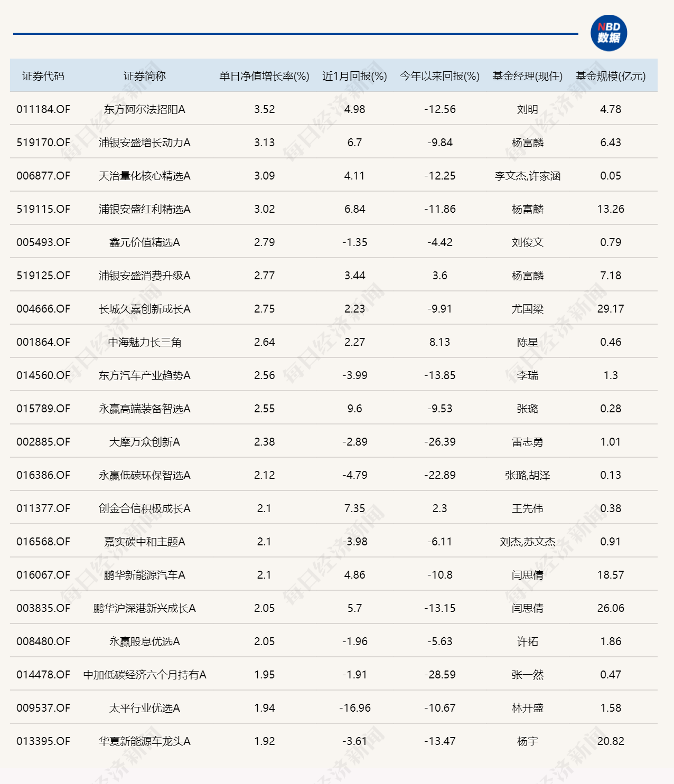Click the 近1月回报(%) column header
The width and height of the screenshot is (674, 784).
pos(354,76)
